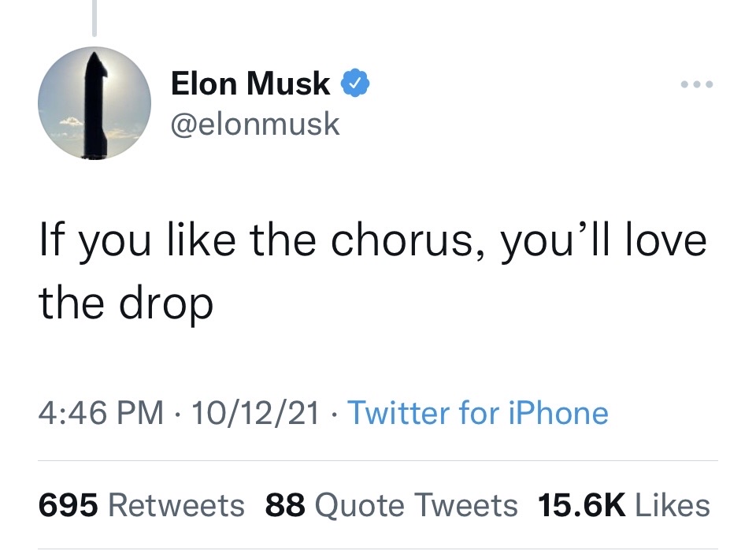Click the thread connector line above the avatar

(94, 17)
